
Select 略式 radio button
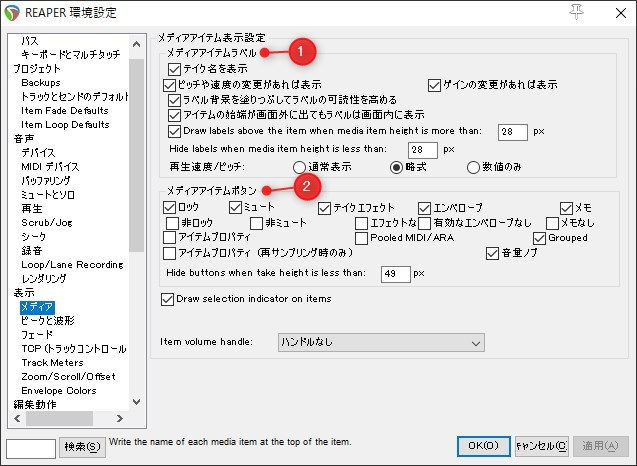click(x=396, y=167)
